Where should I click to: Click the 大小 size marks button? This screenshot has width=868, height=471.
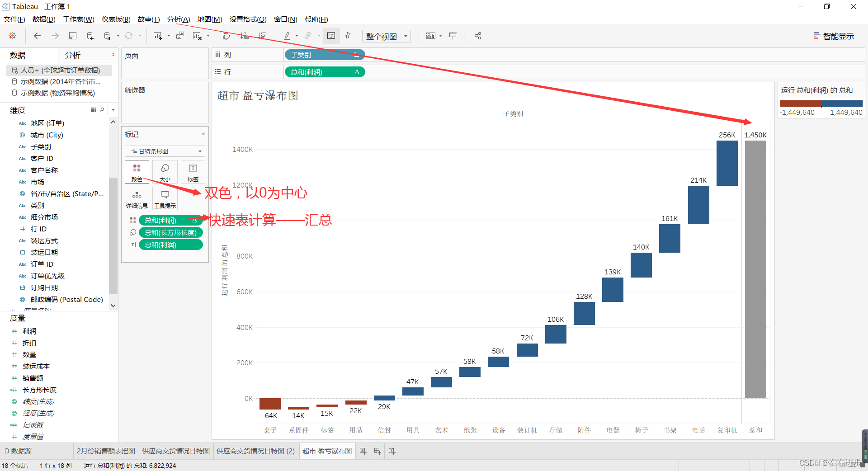165,172
